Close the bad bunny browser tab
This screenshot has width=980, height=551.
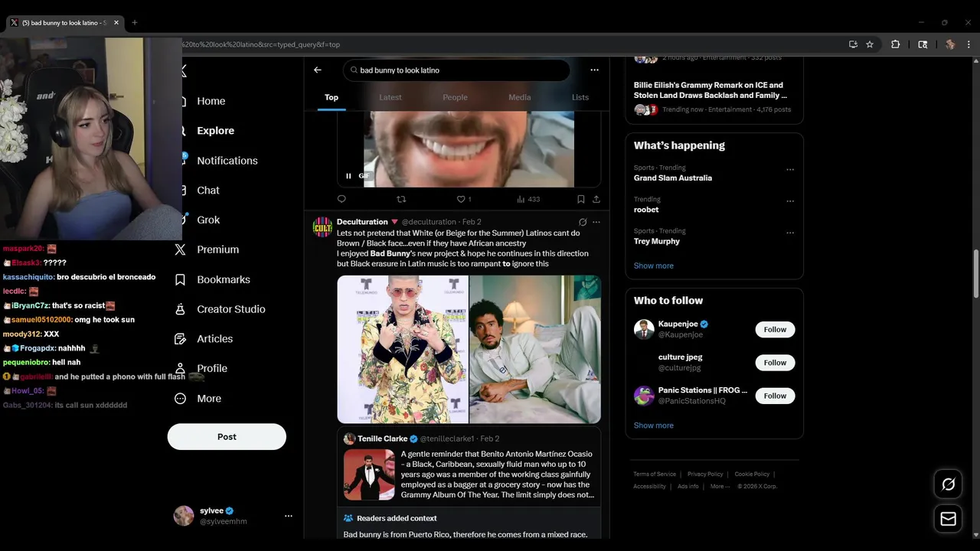click(116, 22)
